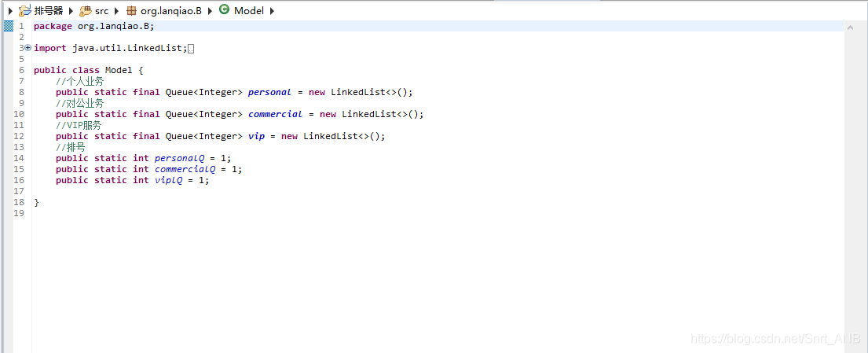Click the collapsed-imports box after LinkedList;
This screenshot has width=868, height=353.
(x=192, y=49)
